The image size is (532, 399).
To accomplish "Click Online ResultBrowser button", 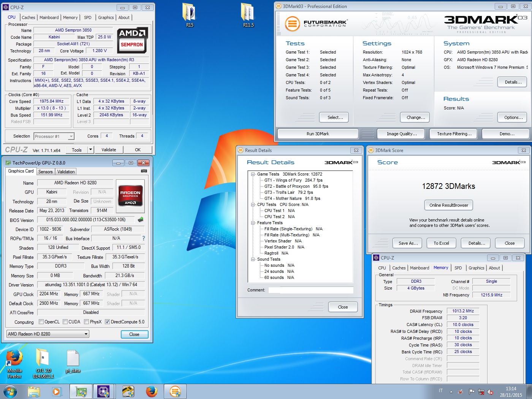I will tap(449, 205).
